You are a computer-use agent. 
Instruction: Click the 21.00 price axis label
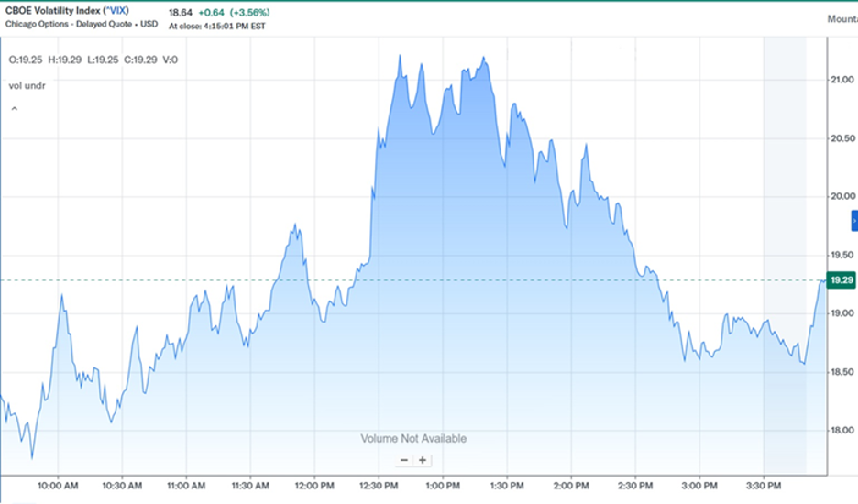pos(842,80)
